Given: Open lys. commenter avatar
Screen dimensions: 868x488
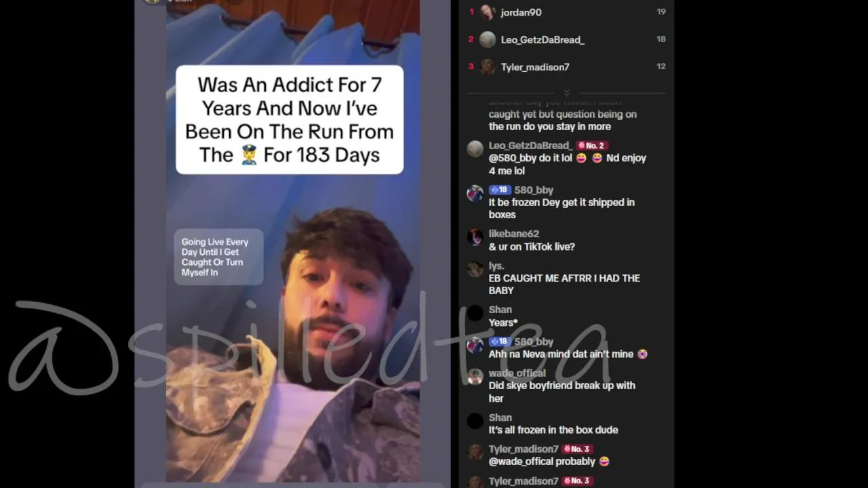Looking at the screenshot, I should coord(475,269).
